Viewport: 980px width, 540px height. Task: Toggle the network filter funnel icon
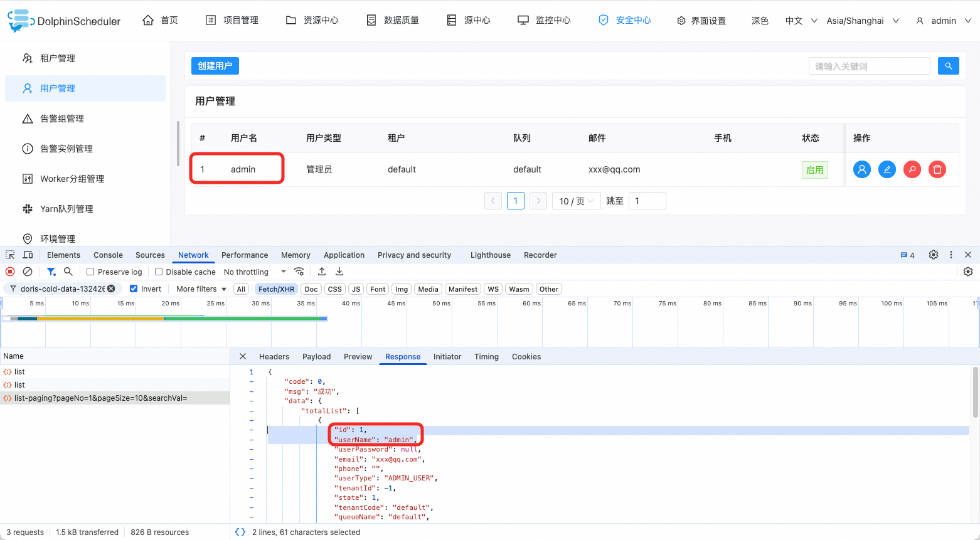(51, 272)
